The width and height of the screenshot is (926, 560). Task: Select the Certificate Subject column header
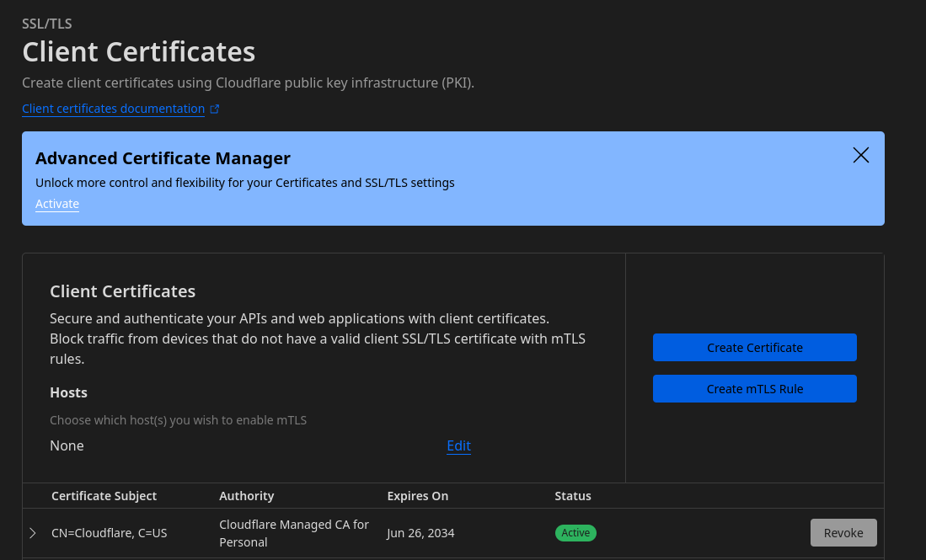pos(104,496)
